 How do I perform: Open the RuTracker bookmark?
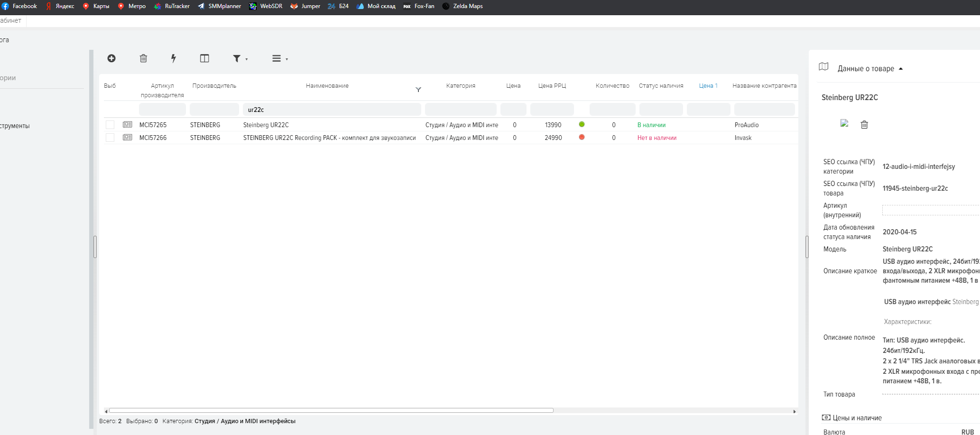[x=172, y=6]
